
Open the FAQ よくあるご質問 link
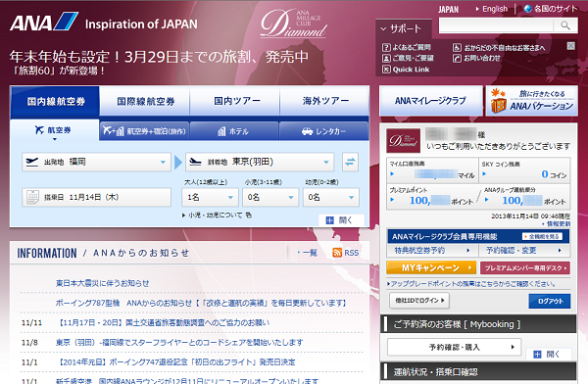click(x=407, y=47)
